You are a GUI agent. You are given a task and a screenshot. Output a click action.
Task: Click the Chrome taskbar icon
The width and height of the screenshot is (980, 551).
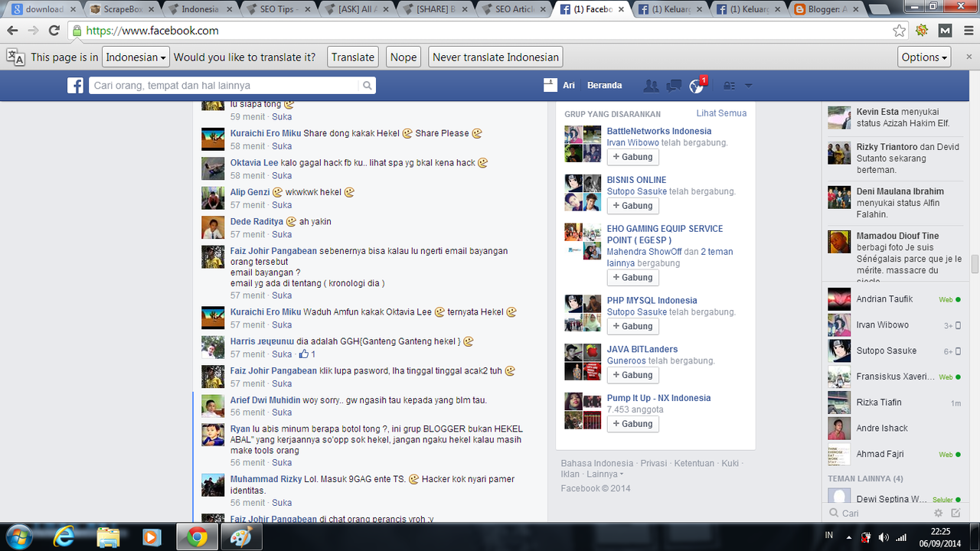pyautogui.click(x=197, y=537)
